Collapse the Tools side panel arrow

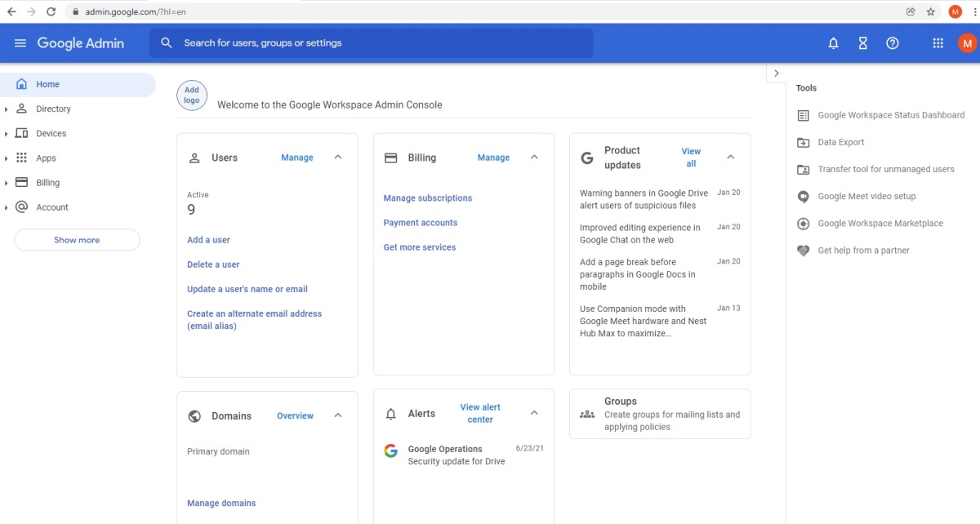[776, 73]
